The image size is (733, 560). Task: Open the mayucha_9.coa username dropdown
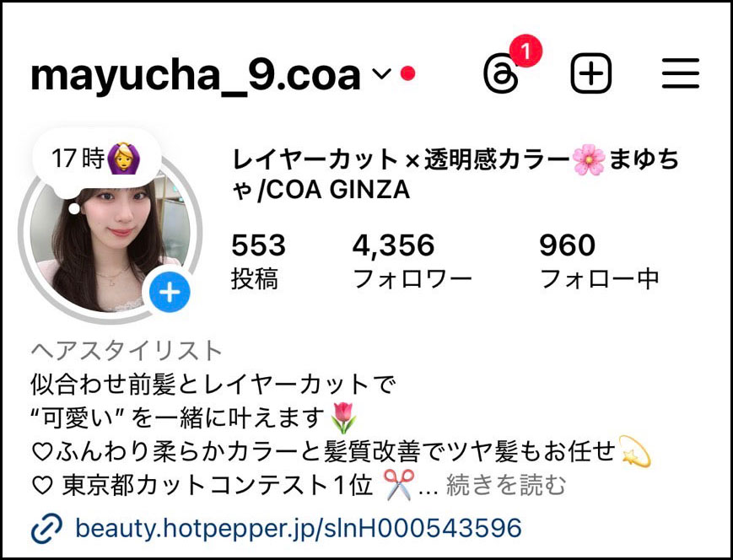click(x=196, y=75)
